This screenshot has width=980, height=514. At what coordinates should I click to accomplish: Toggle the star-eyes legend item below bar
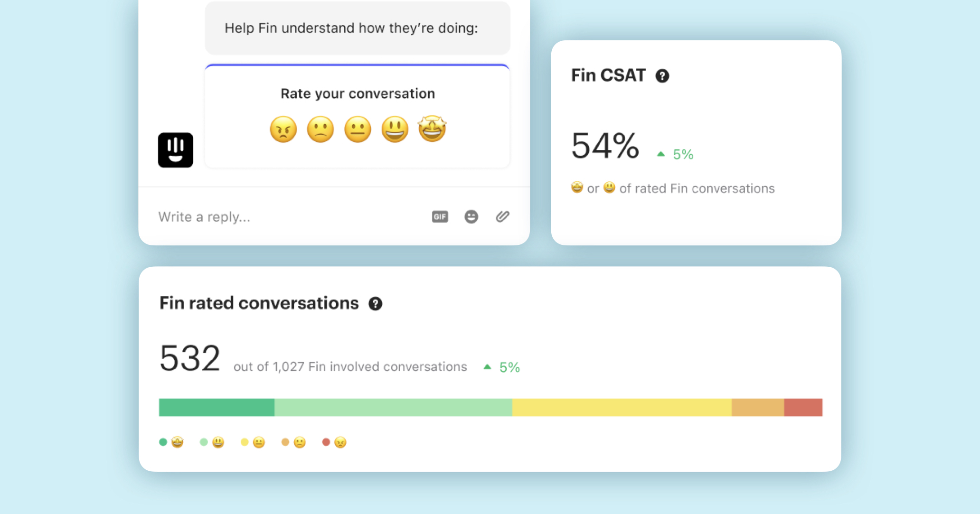[x=171, y=442]
